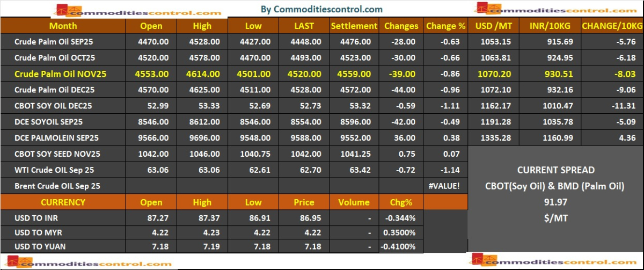
Task: Click the current spread value 91.97
Action: click(x=555, y=203)
